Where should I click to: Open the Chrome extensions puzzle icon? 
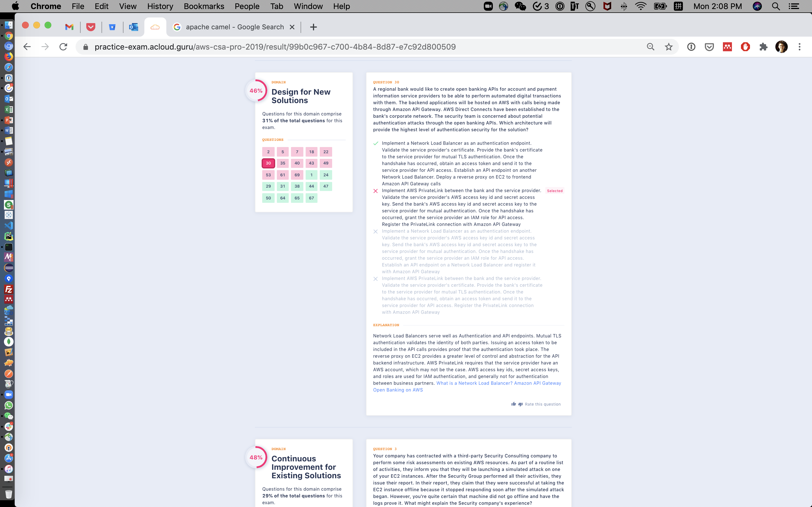[763, 47]
